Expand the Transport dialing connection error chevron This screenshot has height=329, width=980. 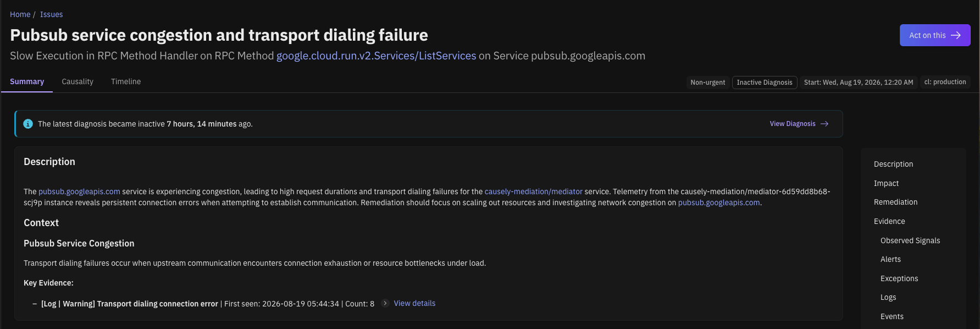point(385,303)
